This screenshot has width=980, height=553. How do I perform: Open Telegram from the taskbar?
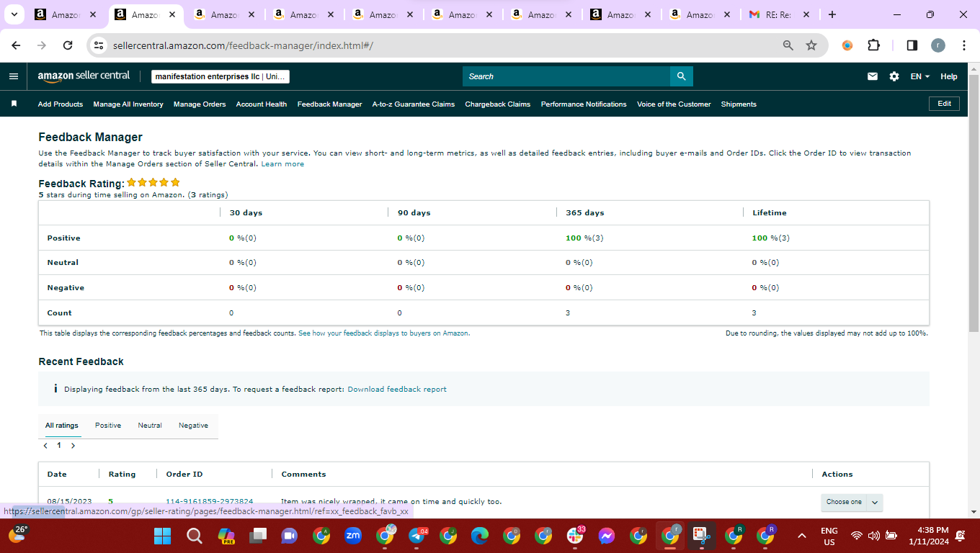pyautogui.click(x=417, y=536)
